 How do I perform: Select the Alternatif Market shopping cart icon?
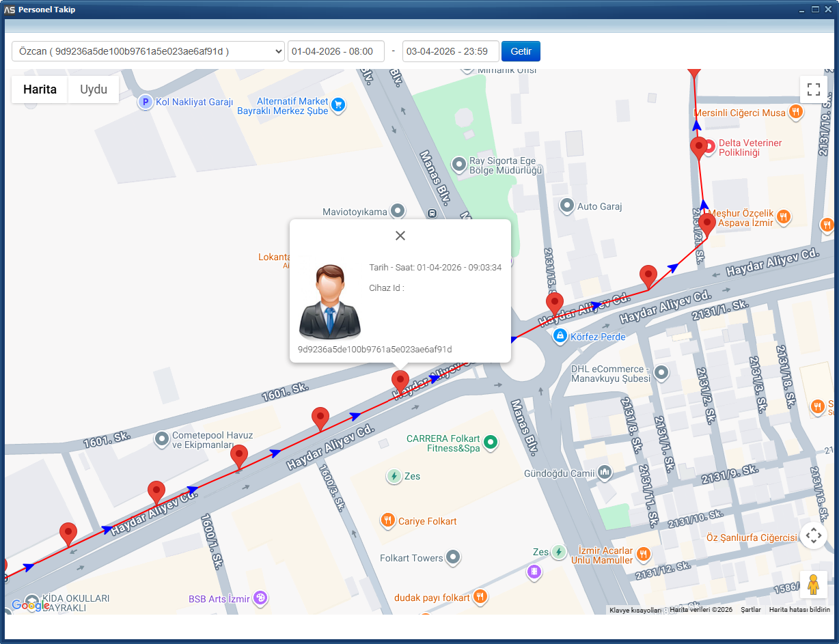[x=338, y=104]
